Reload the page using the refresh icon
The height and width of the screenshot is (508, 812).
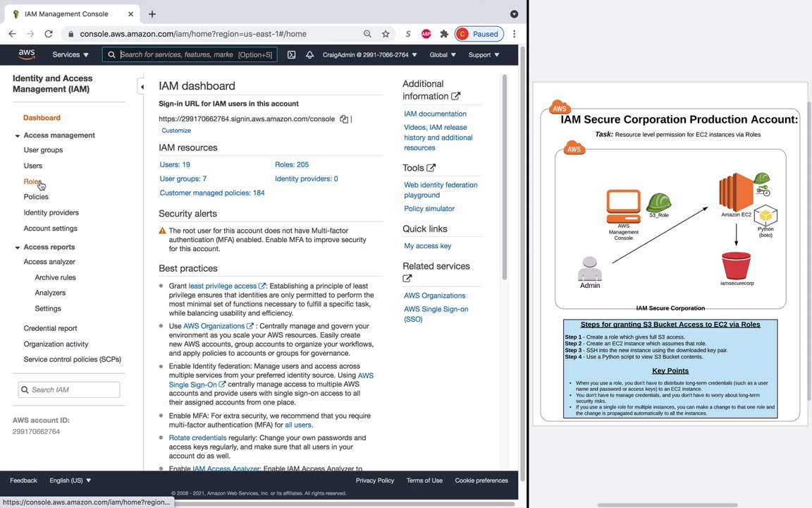49,34
